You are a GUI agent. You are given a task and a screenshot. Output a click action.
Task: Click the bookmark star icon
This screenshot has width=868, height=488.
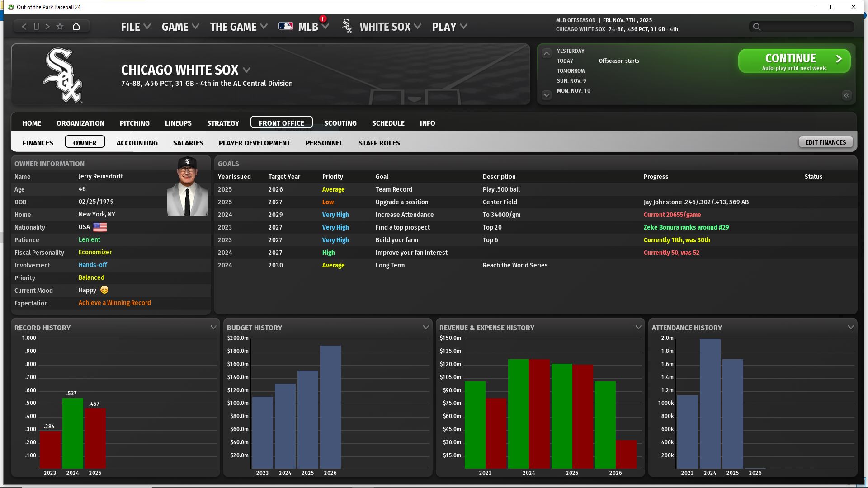60,27
